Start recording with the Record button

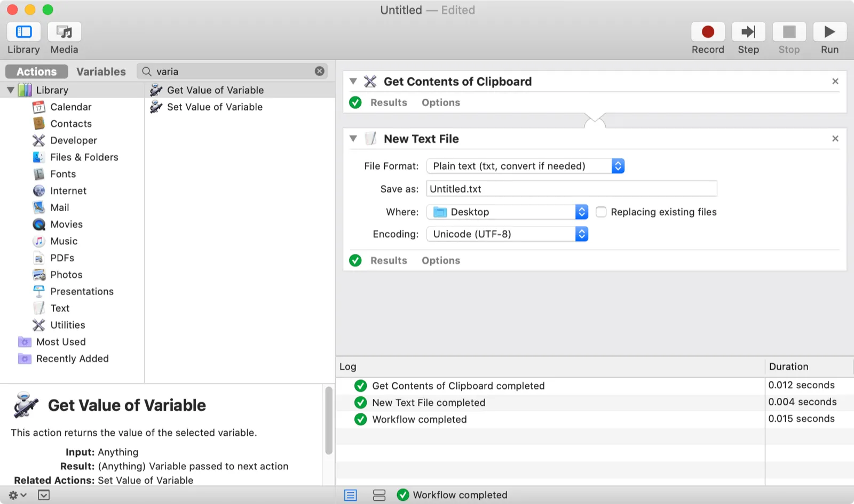[708, 32]
